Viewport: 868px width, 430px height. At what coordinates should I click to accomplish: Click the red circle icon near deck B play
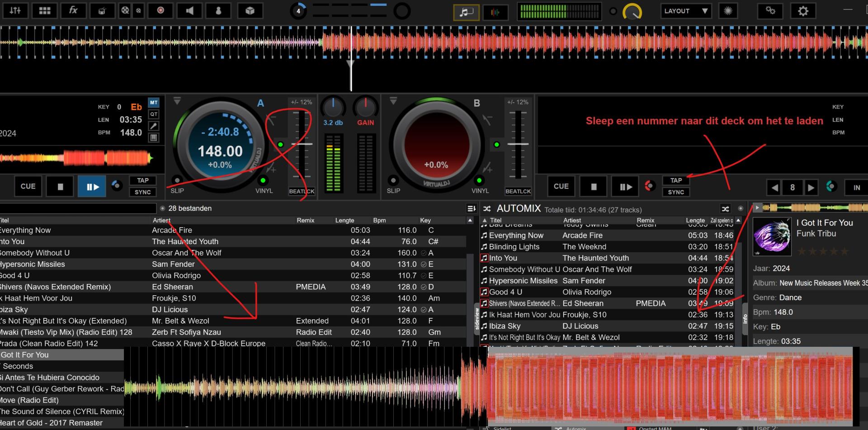coord(650,186)
